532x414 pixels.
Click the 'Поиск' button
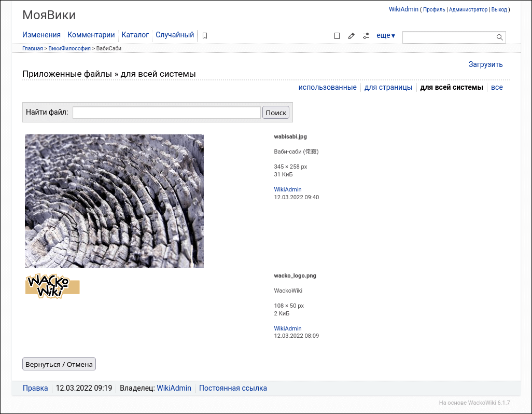pos(276,113)
